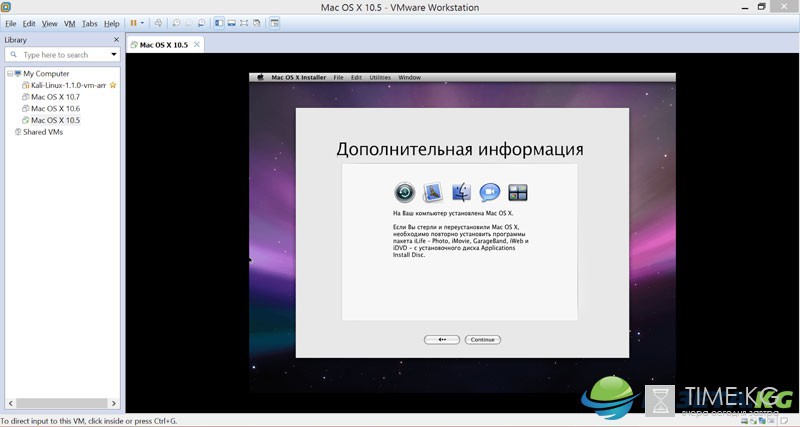Click the back arrow button in the installer
The width and height of the screenshot is (800, 427).
[x=442, y=340]
